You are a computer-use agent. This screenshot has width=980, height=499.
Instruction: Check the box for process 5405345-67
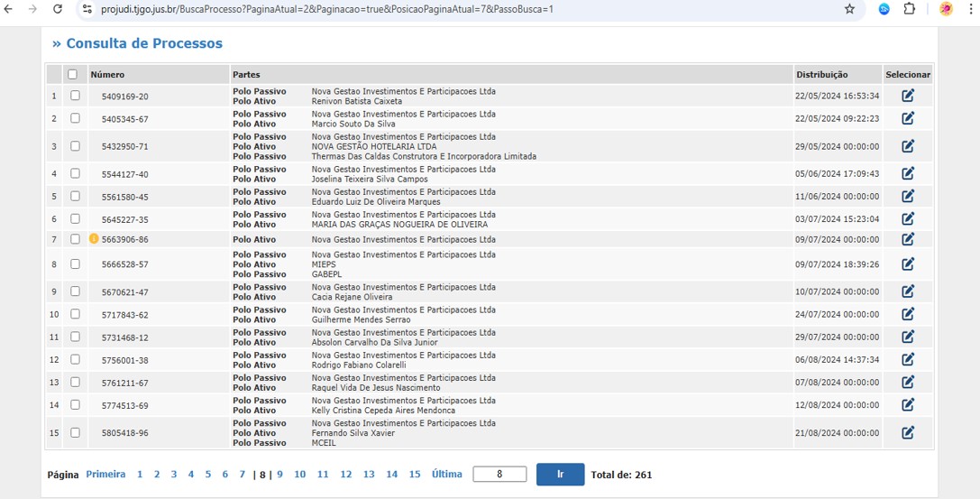click(75, 118)
